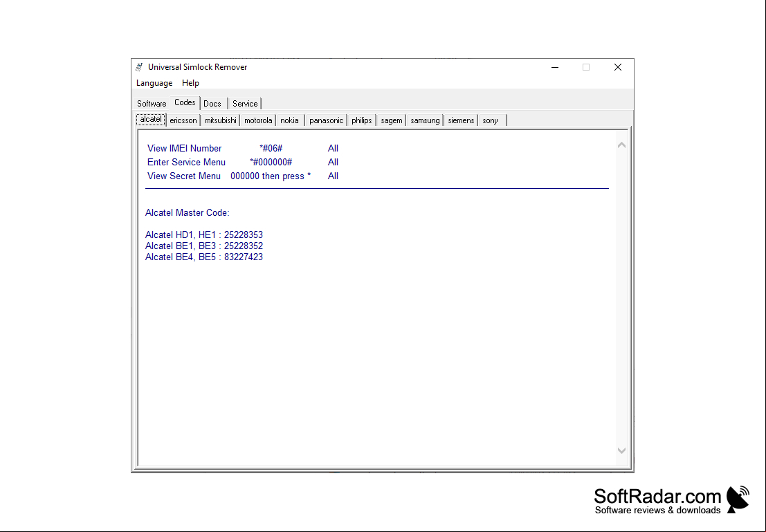Show motorola codes tab

(258, 120)
